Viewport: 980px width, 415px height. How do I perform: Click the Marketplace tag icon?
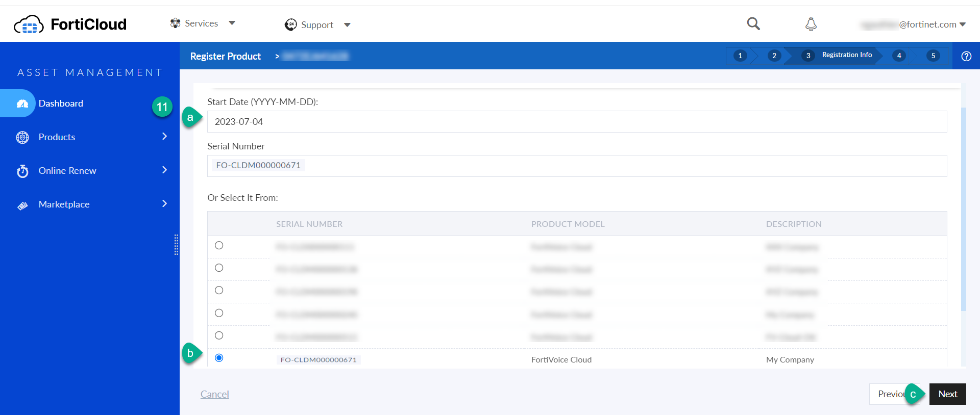tap(22, 205)
